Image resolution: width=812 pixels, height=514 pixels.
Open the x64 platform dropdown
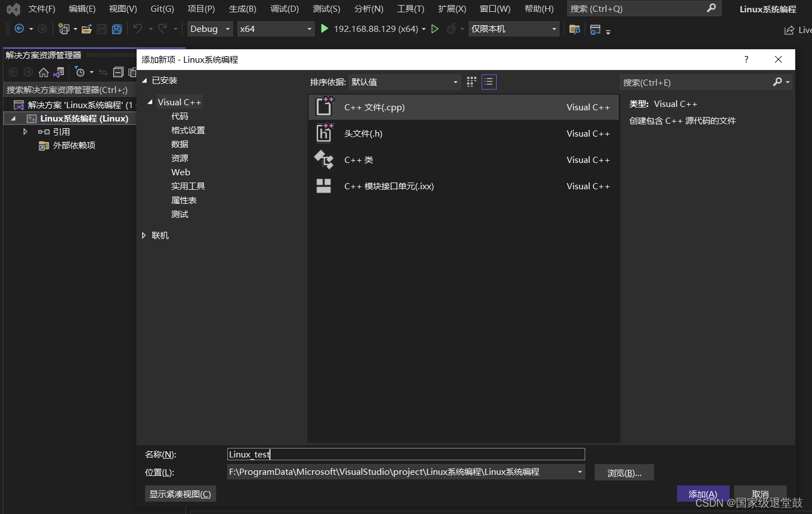(276, 29)
